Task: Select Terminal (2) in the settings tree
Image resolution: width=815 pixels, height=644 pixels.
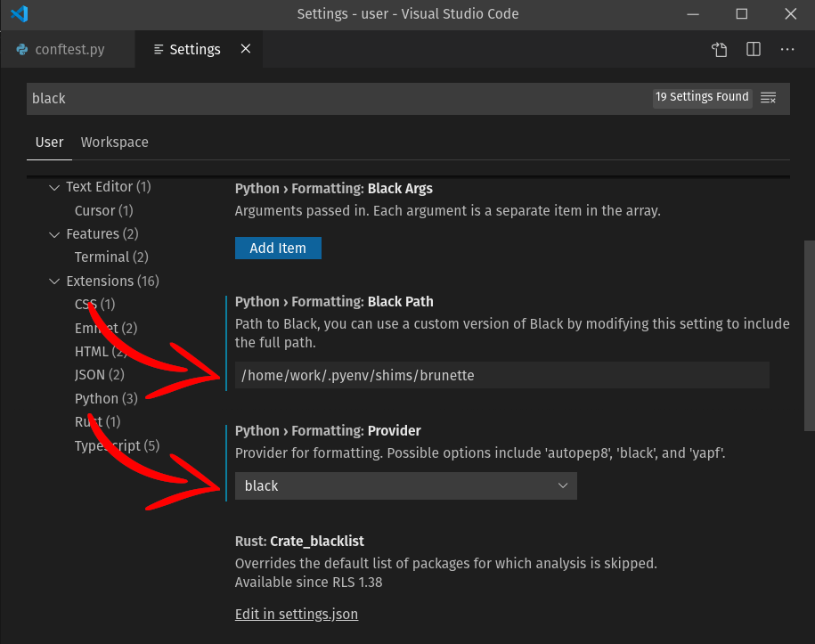Action: (x=111, y=257)
